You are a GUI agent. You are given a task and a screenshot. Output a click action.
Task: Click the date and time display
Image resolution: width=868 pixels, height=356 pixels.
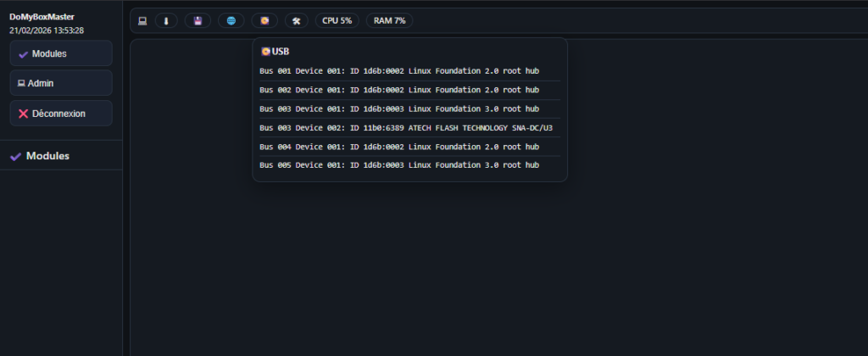(x=47, y=30)
